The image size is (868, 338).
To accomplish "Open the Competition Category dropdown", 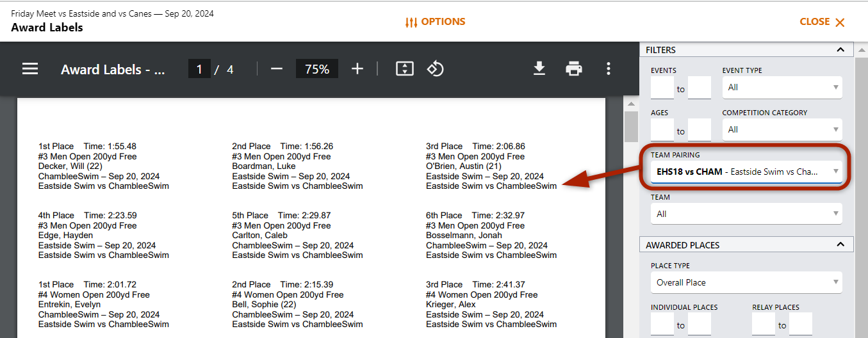I will tap(782, 130).
